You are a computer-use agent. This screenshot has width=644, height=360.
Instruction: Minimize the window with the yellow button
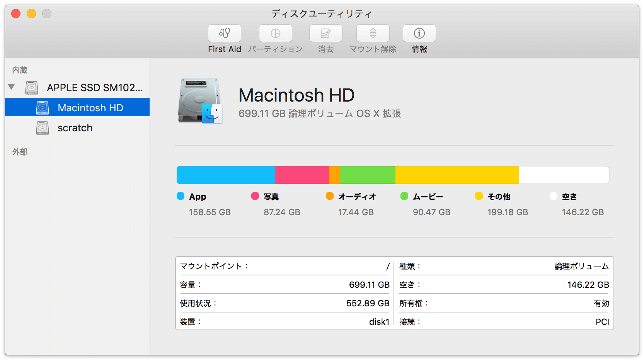(x=31, y=14)
